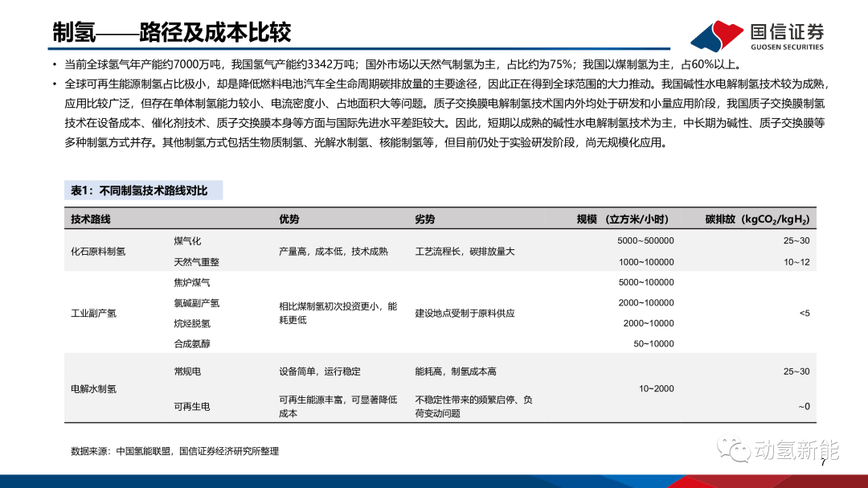The height and width of the screenshot is (488, 868).
Task: Click the 合成氨醇 cell
Action: click(191, 344)
